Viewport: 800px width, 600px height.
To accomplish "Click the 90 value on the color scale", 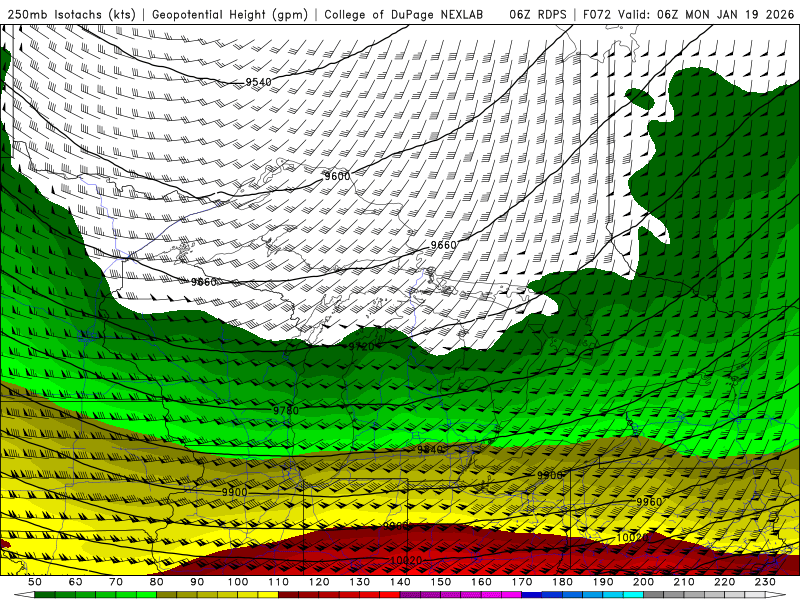I will pos(197,582).
